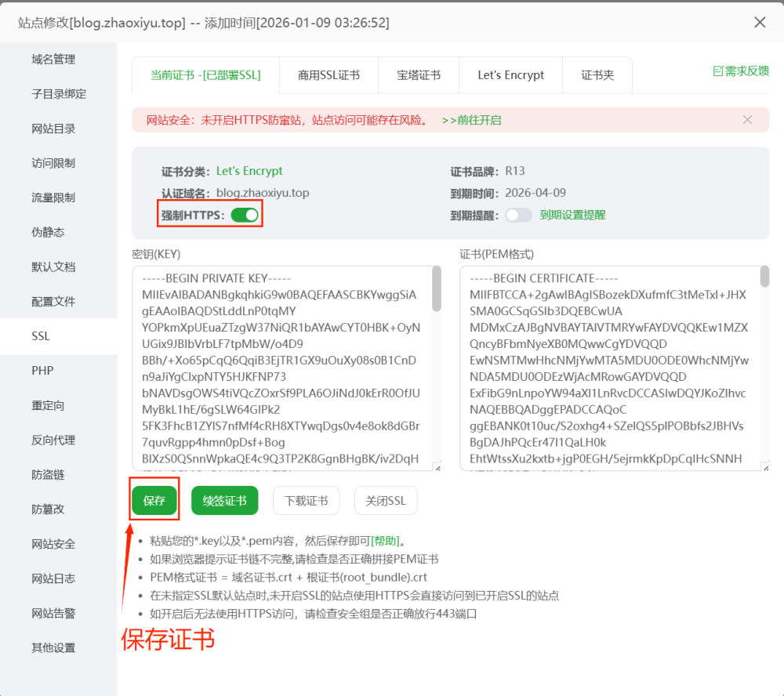Click the 关闭SSL button
This screenshot has width=784, height=696.
pos(386,501)
